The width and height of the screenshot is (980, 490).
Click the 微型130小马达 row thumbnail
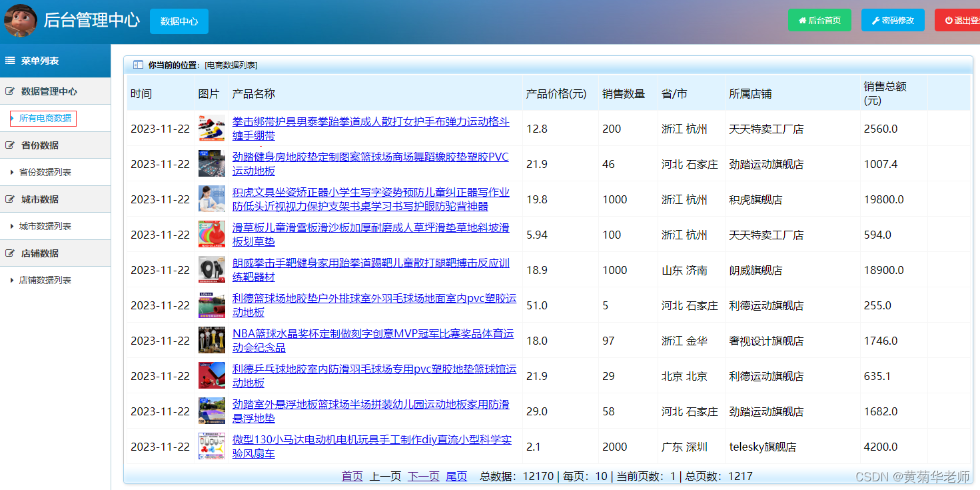pyautogui.click(x=212, y=446)
